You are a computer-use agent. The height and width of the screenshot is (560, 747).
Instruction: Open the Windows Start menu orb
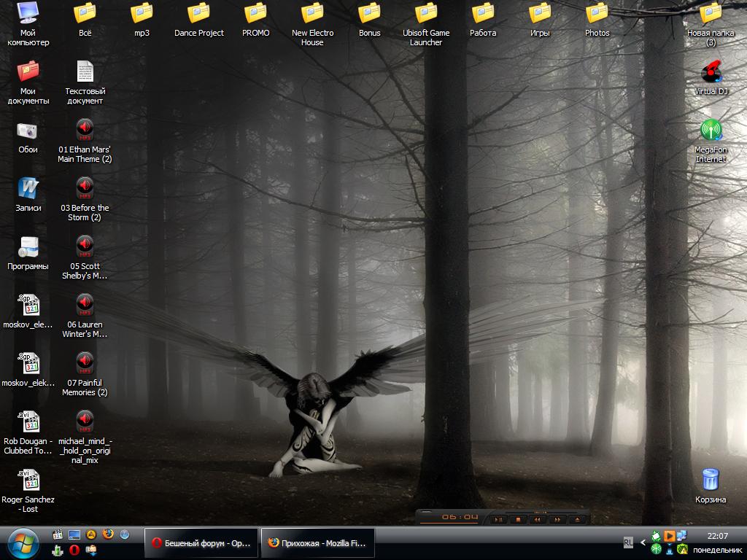[x=24, y=542]
